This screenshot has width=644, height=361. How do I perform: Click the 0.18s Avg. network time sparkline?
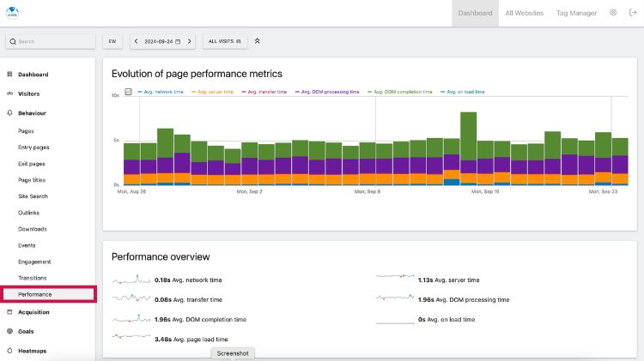tap(131, 280)
